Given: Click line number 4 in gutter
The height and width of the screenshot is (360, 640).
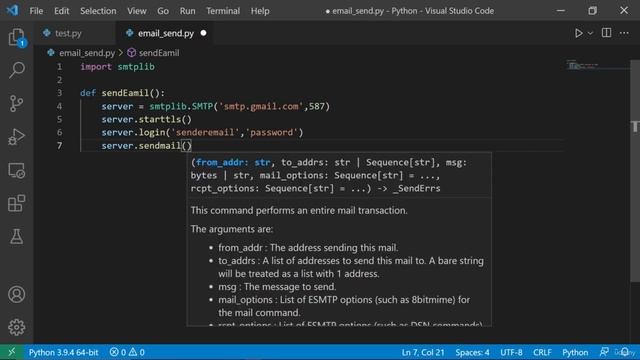Looking at the screenshot, I should 60,107.
